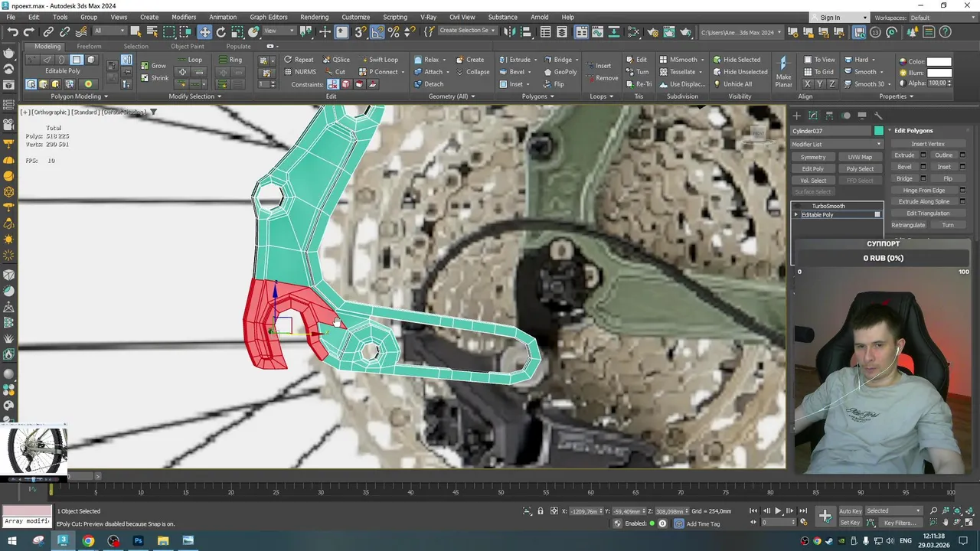Open the Mirror tool
This screenshot has width=980, height=551.
coord(508,32)
